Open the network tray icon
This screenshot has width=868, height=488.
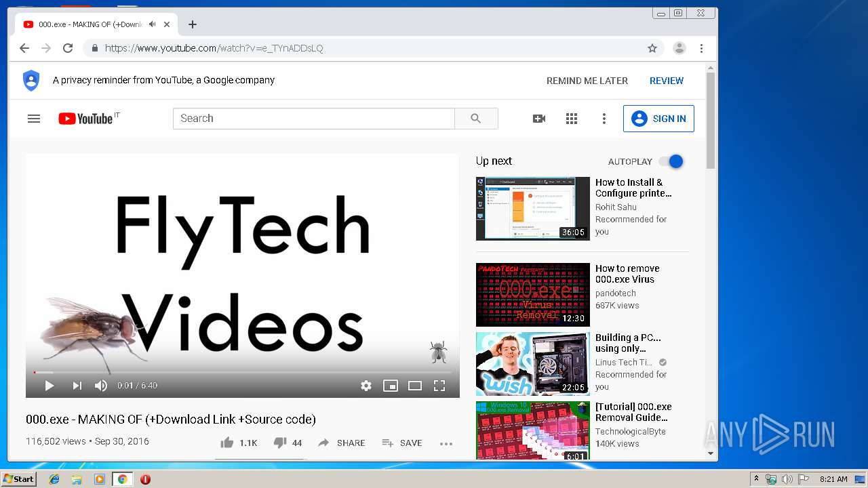(x=770, y=479)
